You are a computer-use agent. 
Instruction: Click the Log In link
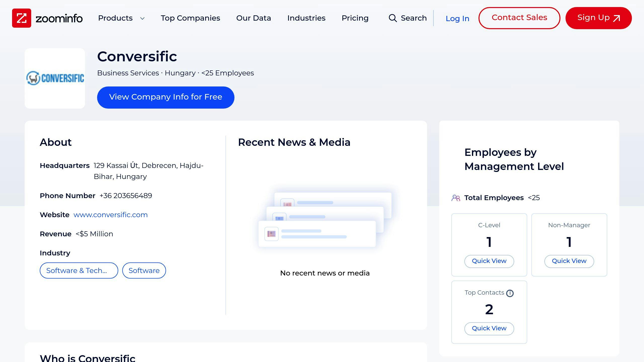(x=457, y=19)
